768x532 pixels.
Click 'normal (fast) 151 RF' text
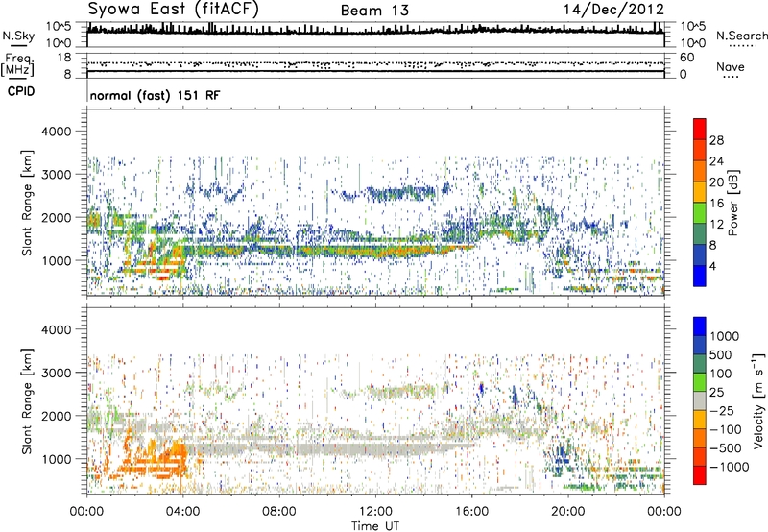pos(155,95)
